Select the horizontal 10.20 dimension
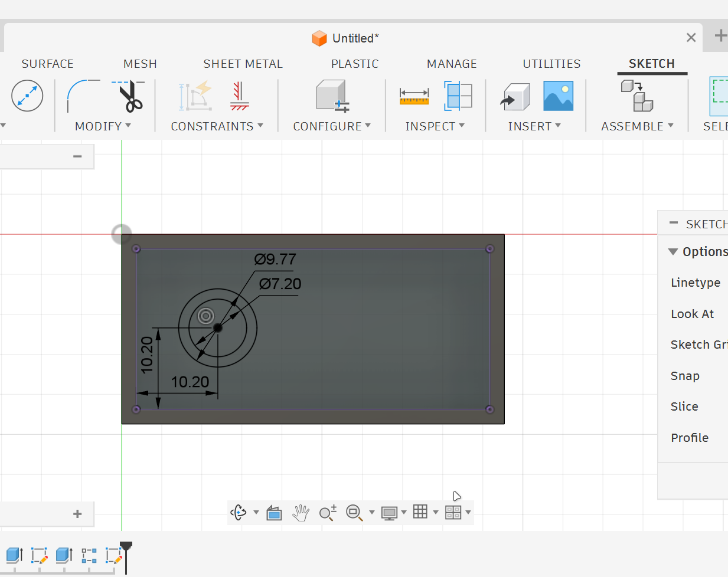 tap(190, 382)
